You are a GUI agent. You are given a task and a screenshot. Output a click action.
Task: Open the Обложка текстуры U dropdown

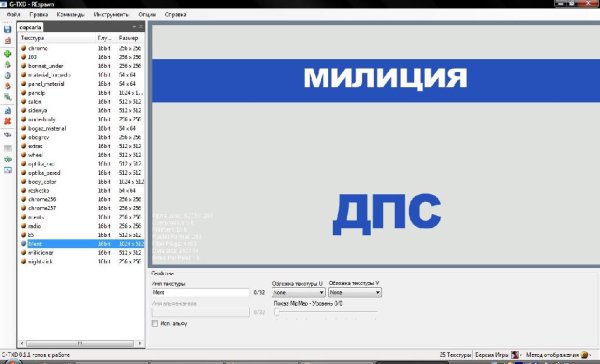coord(298,292)
